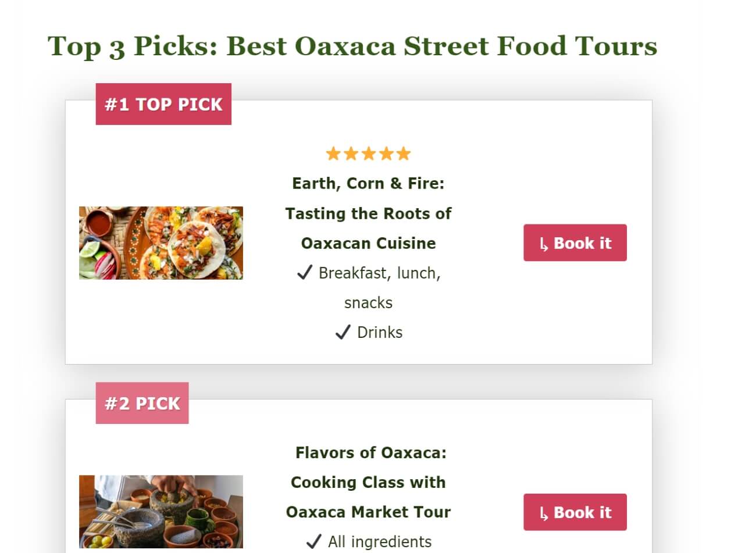Click the Drinks feature text
The height and width of the screenshot is (553, 756).
(380, 332)
